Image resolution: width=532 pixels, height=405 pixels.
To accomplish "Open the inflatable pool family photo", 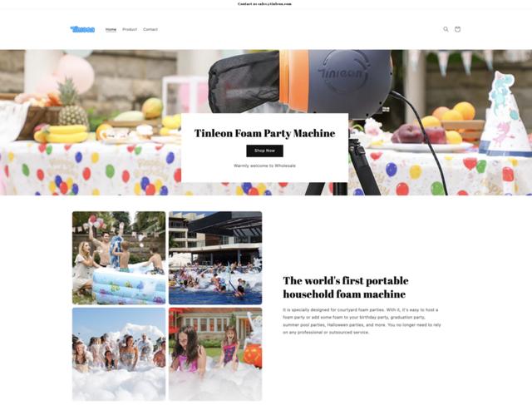I will 119,258.
